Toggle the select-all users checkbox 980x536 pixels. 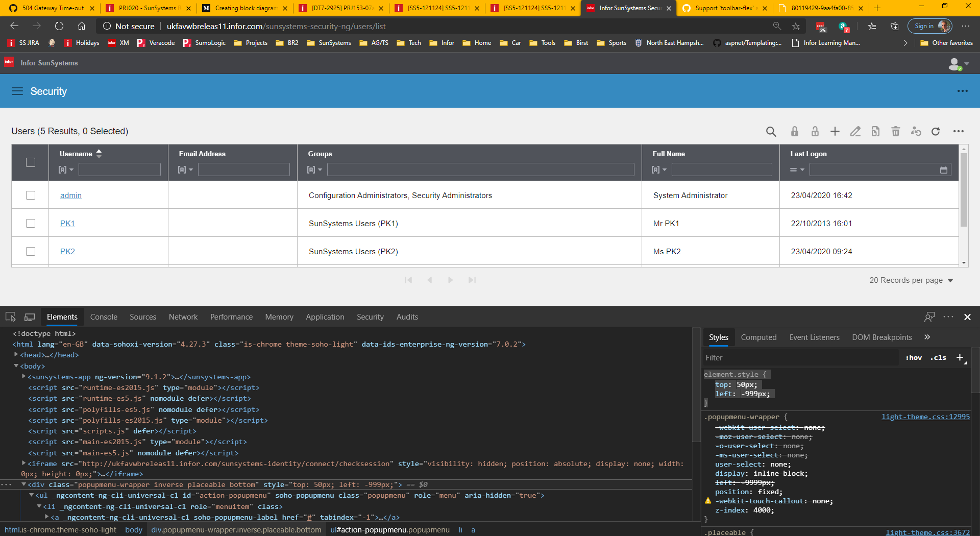(31, 162)
